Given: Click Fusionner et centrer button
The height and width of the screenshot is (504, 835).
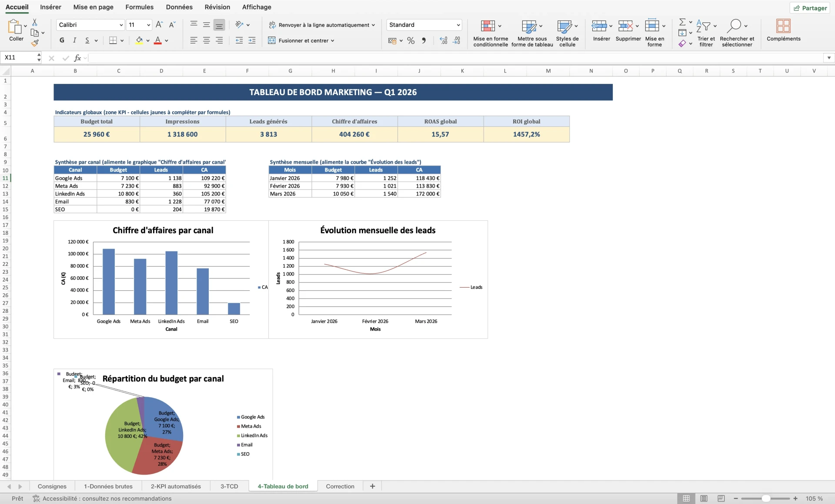Looking at the screenshot, I should (x=298, y=40).
